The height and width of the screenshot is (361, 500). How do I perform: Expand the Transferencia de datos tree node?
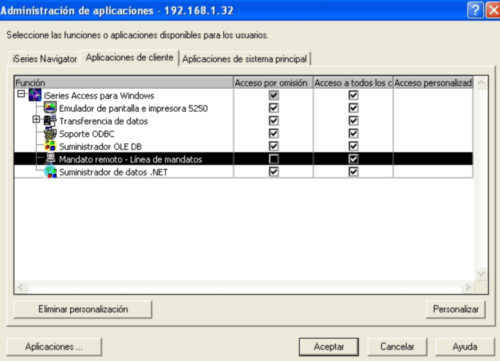tap(36, 119)
